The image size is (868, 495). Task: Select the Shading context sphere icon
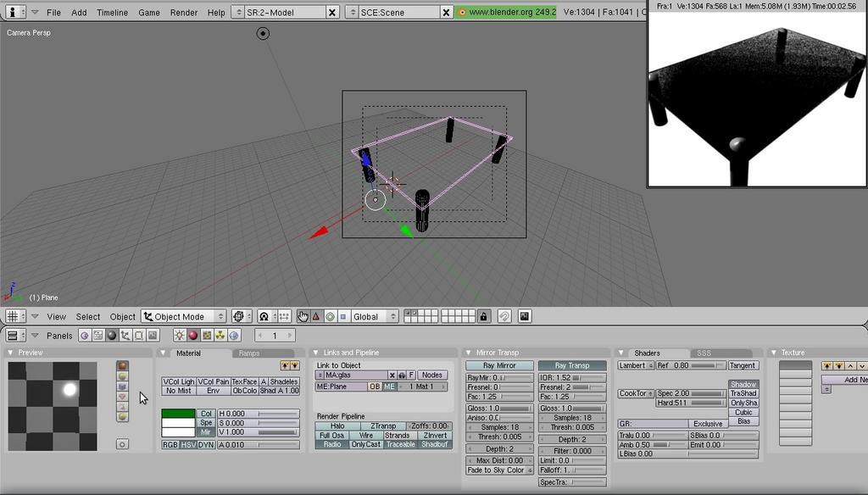[x=112, y=336]
